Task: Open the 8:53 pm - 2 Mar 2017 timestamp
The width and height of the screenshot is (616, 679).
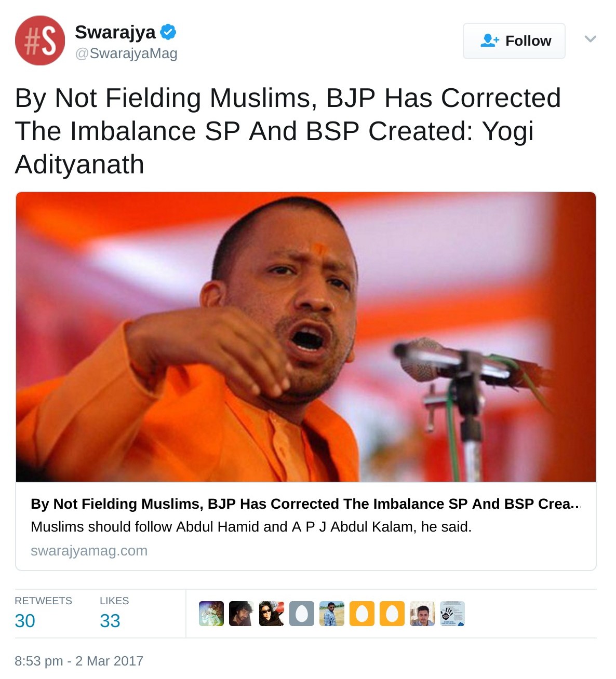Action: click(x=79, y=661)
